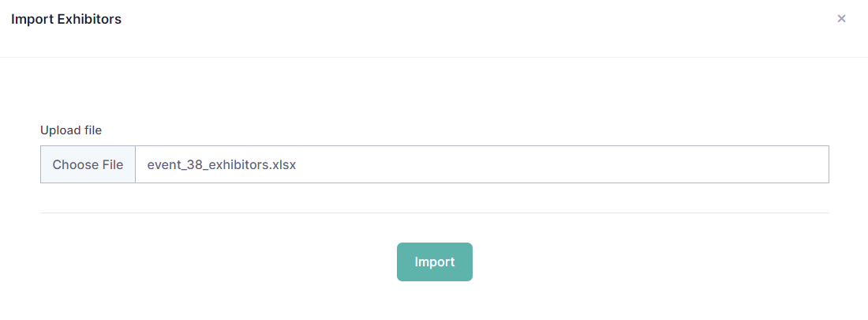Viewport: 868px width, 320px height.
Task: Click the dialog heading Import Exhibitors
Action: [x=66, y=19]
